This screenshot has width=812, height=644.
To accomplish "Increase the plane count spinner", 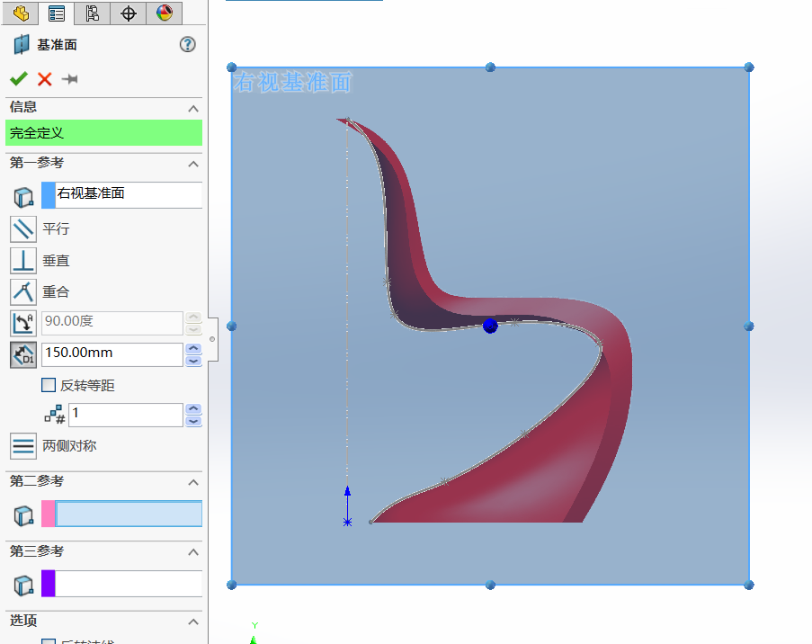I will click(x=193, y=408).
